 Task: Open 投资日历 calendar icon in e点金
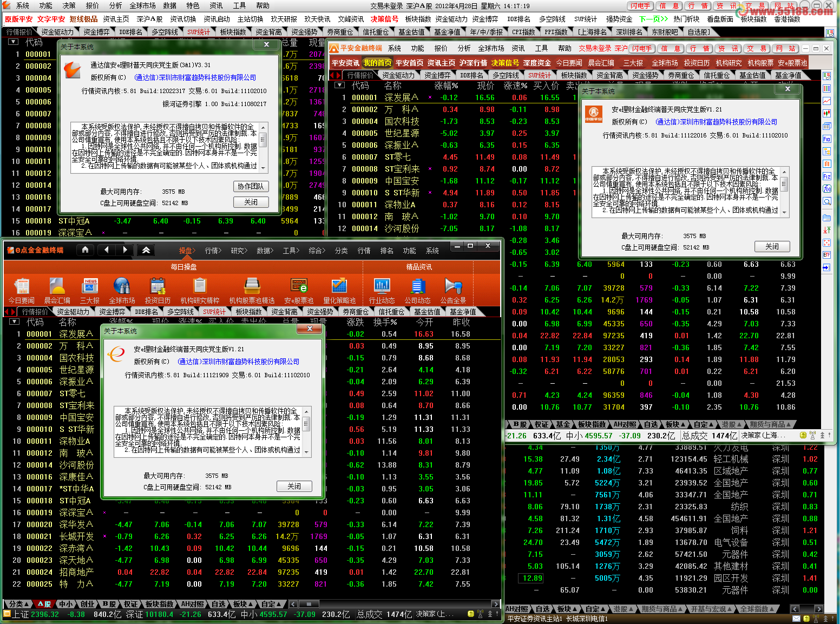[x=157, y=291]
